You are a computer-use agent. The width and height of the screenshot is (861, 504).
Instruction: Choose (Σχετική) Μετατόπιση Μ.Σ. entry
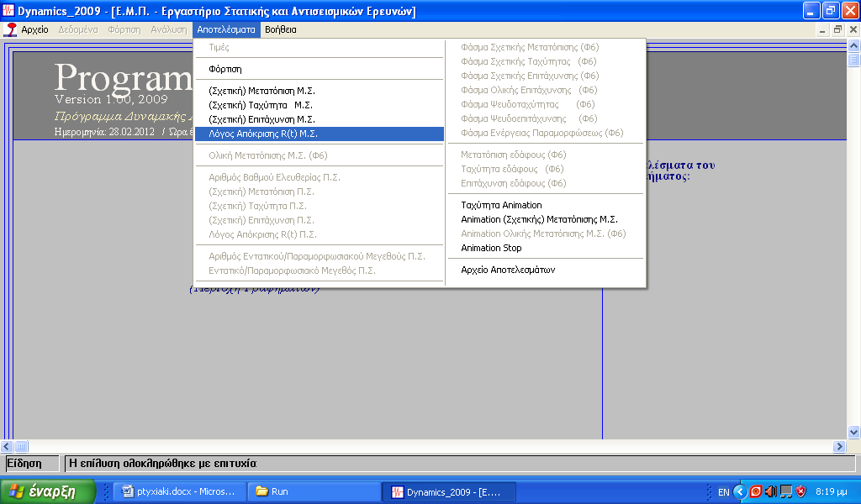pyautogui.click(x=319, y=91)
